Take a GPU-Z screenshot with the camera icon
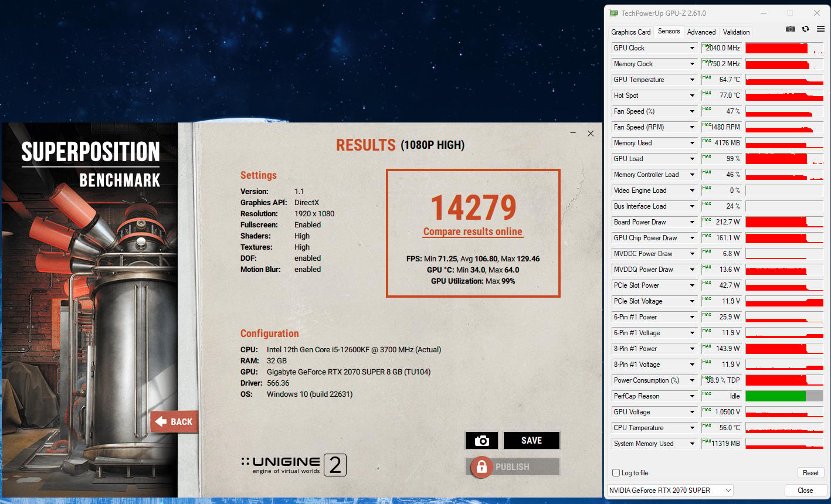 pos(791,29)
